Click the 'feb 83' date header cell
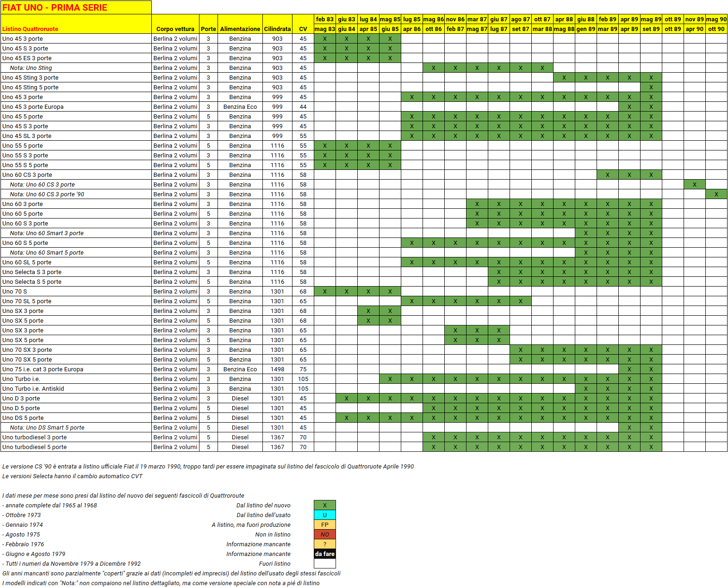Image resolution: width=728 pixels, height=587 pixels. coord(325,19)
